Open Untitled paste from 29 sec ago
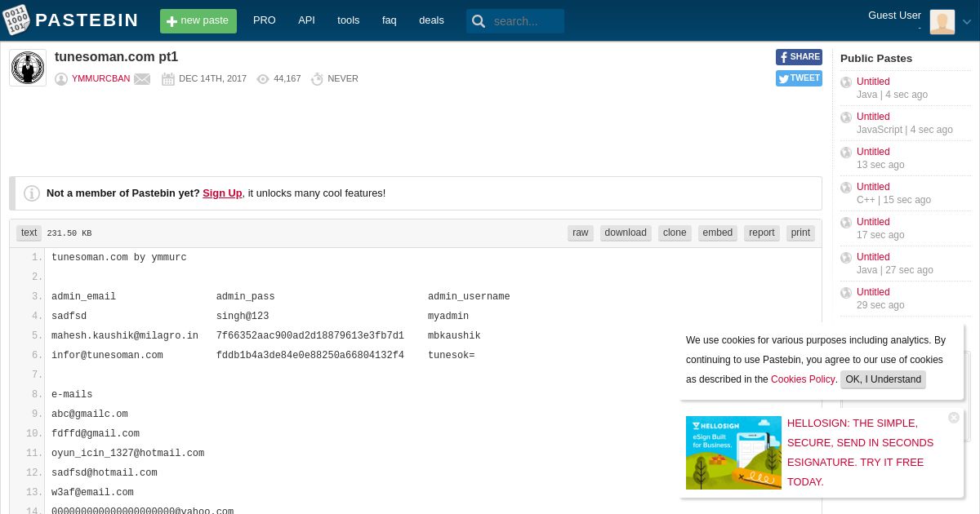This screenshot has height=514, width=980. 873,292
